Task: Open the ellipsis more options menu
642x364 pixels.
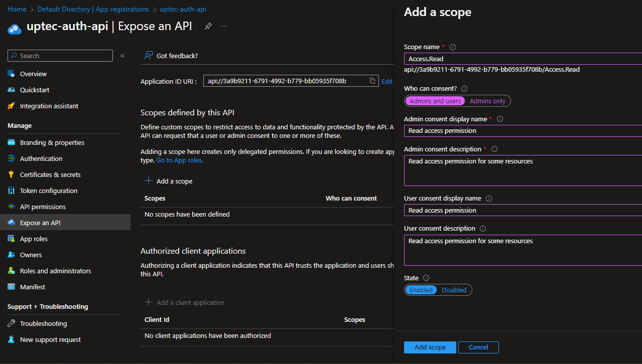Action: pyautogui.click(x=224, y=26)
